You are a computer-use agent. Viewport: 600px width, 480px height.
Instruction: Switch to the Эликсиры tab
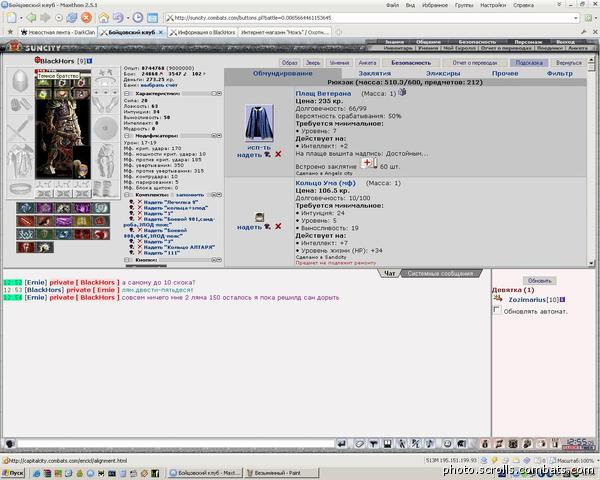tap(443, 73)
